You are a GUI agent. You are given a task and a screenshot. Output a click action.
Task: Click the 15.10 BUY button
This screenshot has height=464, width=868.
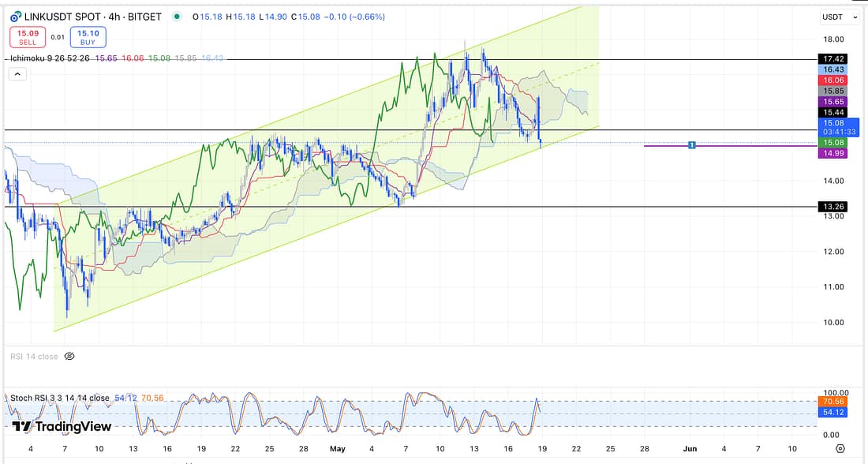[x=88, y=37]
